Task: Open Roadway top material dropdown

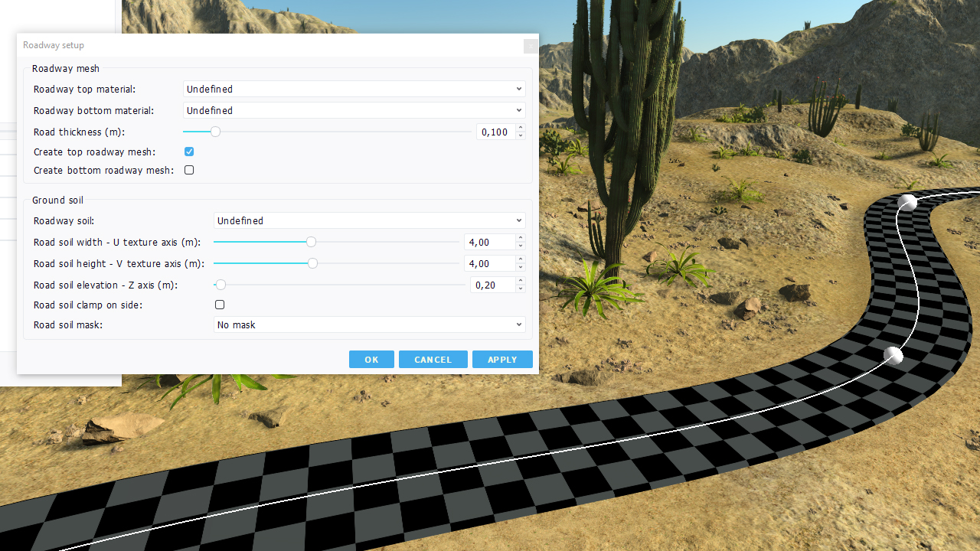Action: (354, 90)
